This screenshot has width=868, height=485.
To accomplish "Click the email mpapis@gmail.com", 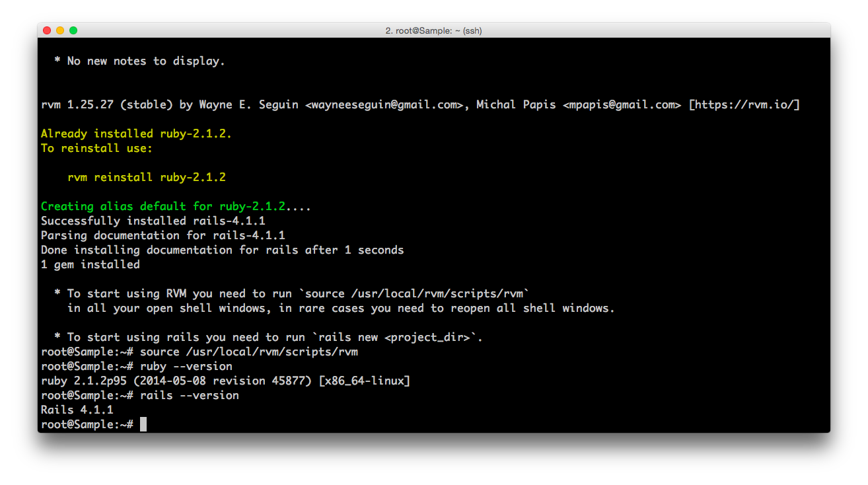I will 622,104.
